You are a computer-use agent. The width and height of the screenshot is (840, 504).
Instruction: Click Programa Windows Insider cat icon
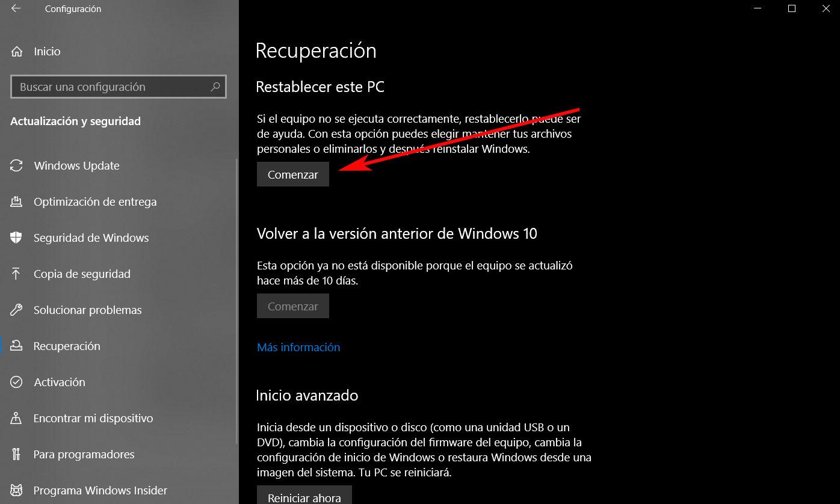[17, 491]
